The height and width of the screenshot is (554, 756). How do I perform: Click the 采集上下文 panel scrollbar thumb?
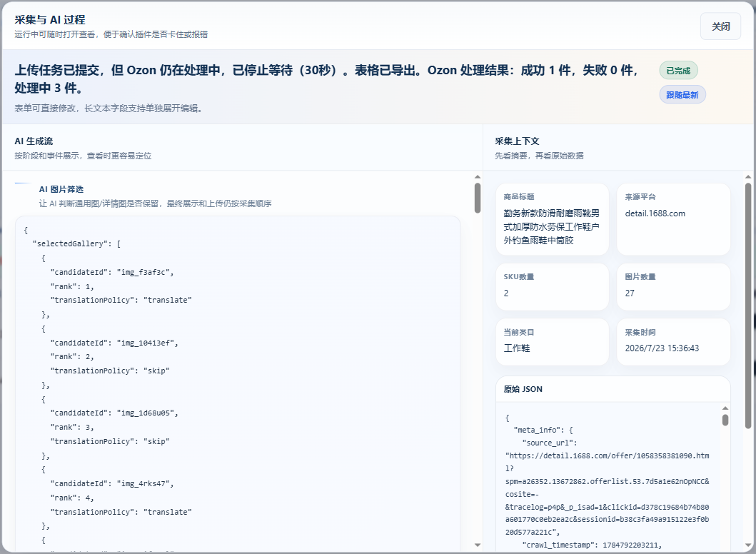748,306
